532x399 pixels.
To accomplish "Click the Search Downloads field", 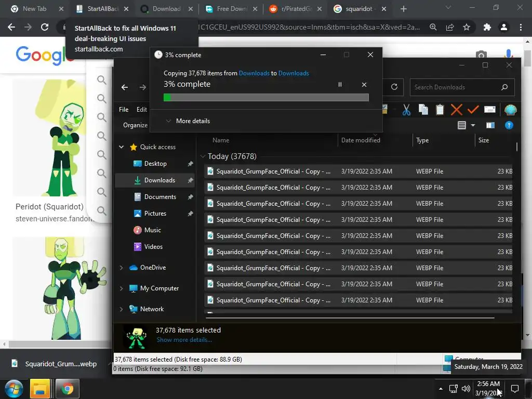I will tap(462, 87).
